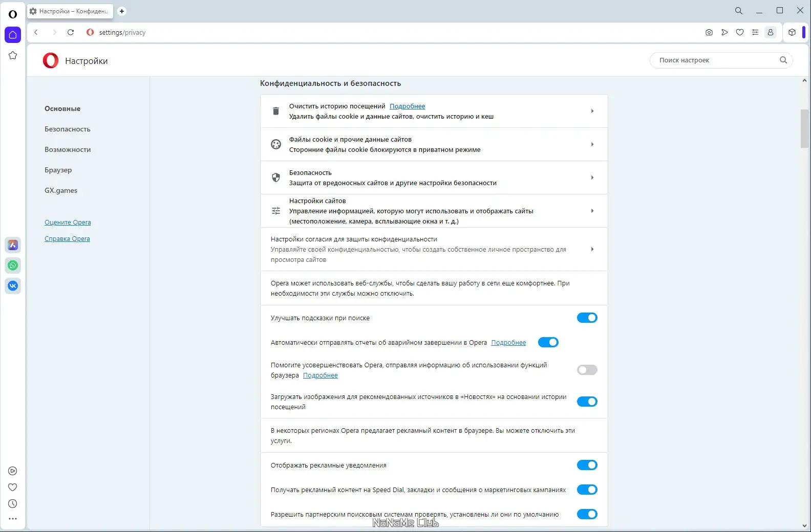Open WhatsApp messenger in sidebar

tap(13, 265)
